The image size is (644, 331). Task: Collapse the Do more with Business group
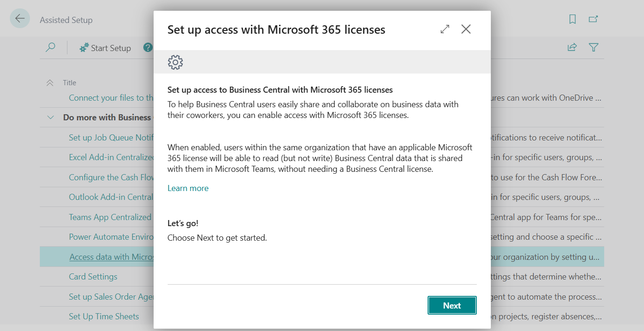point(51,117)
